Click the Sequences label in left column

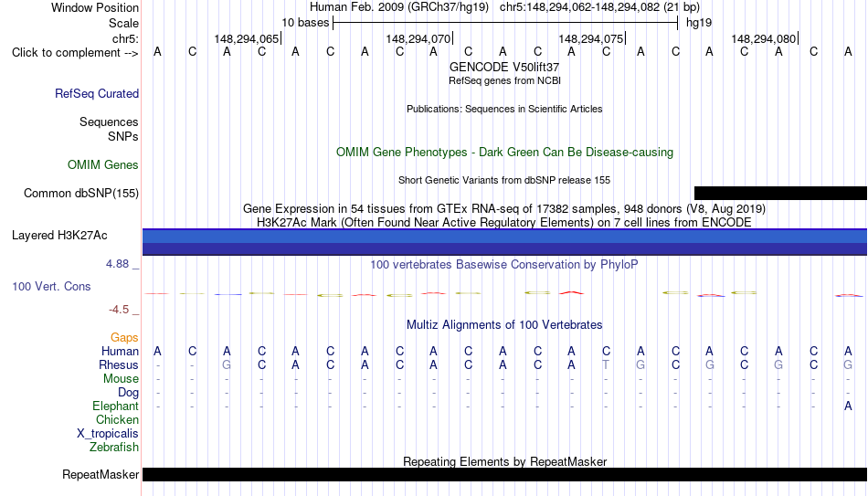109,121
